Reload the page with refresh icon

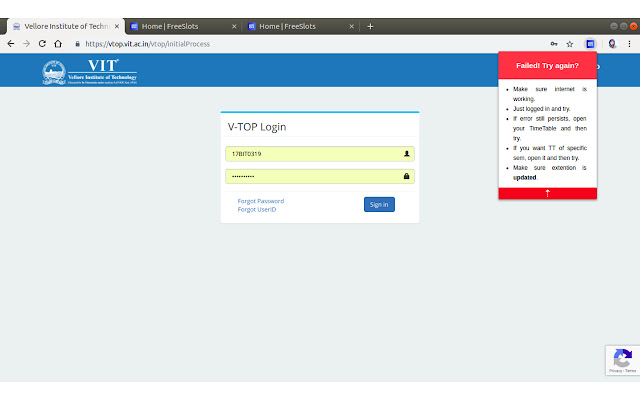pos(42,44)
